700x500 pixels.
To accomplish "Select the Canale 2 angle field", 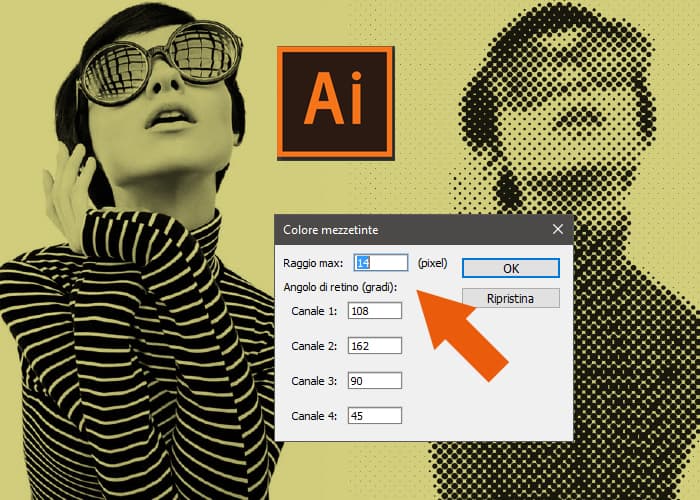I will pyautogui.click(x=375, y=346).
